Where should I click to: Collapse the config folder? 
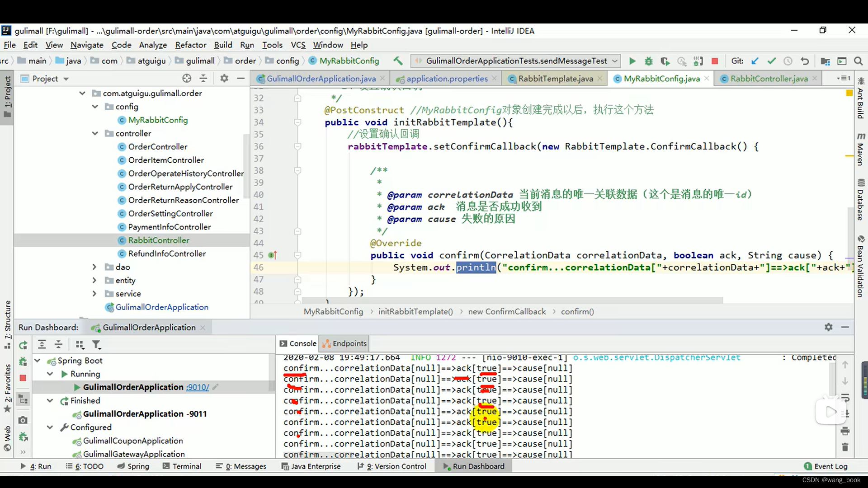coord(95,107)
